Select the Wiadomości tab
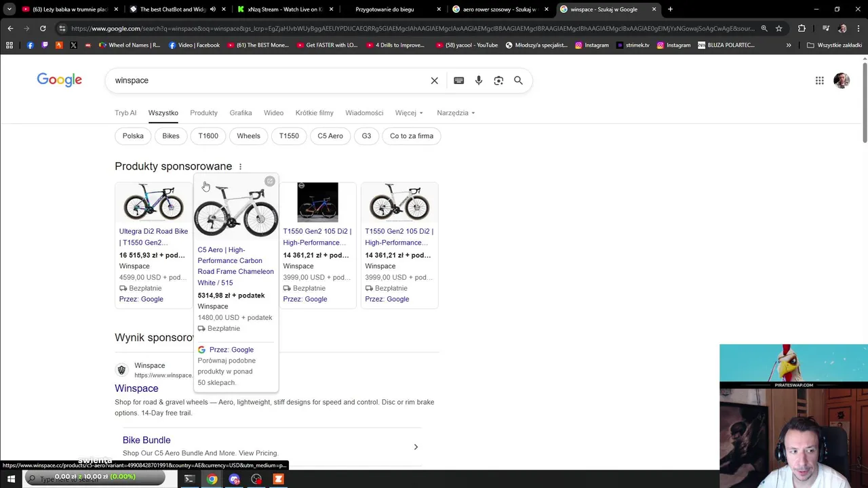The width and height of the screenshot is (868, 488). click(x=364, y=113)
